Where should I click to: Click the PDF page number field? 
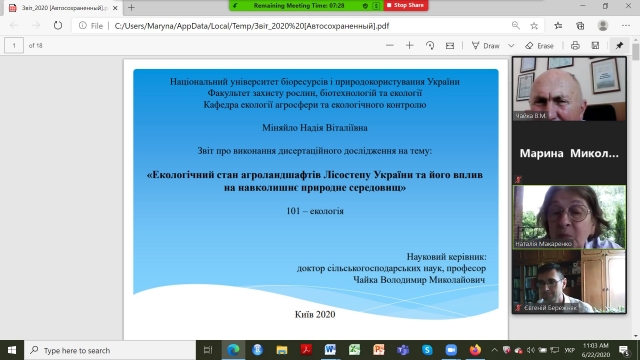click(14, 45)
